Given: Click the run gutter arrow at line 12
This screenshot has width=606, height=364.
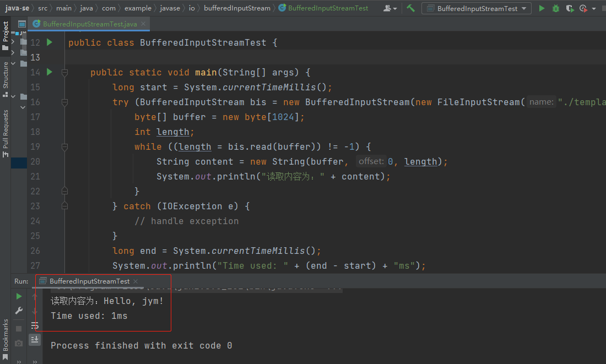Looking at the screenshot, I should click(x=50, y=42).
